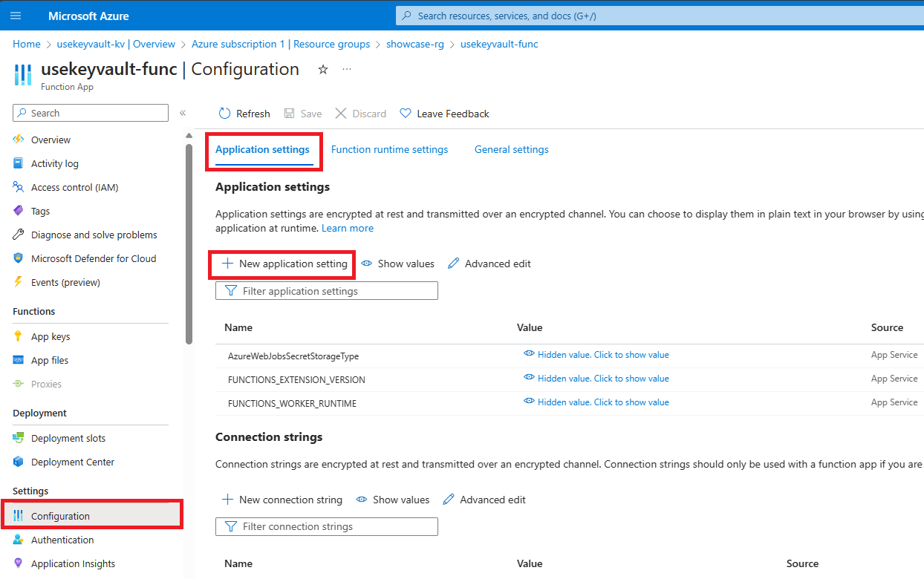The height and width of the screenshot is (579, 924).
Task: Add a New application setting
Action: tap(284, 264)
